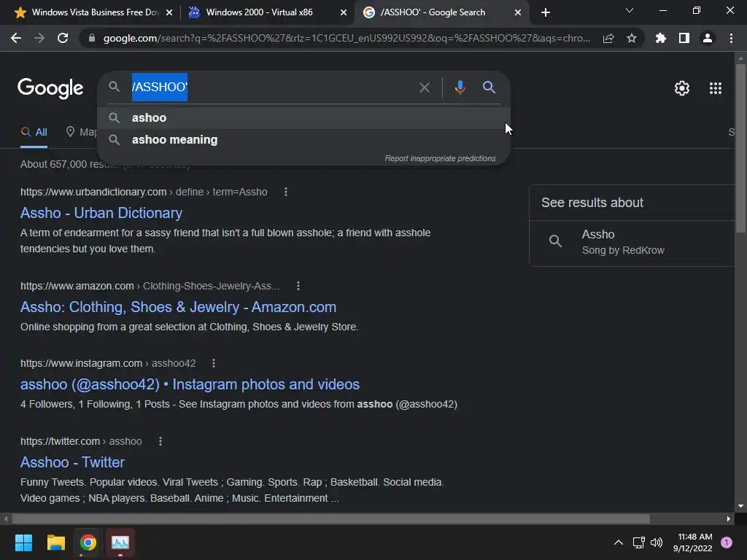This screenshot has height=560, width=747.
Task: Choose the 'ashoo' search suggestion
Action: tap(304, 117)
